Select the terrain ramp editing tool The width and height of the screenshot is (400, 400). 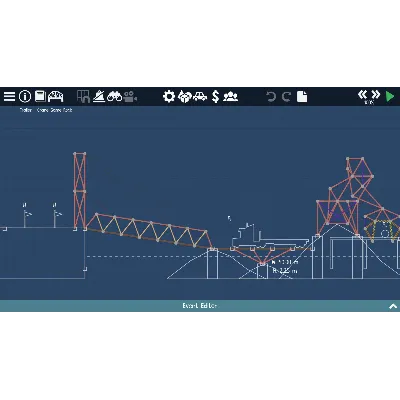99,97
